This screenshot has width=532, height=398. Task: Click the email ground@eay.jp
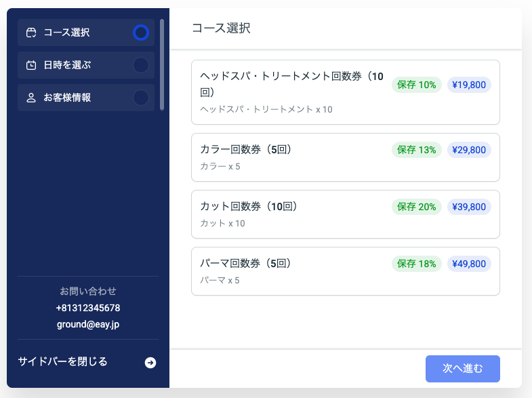88,324
